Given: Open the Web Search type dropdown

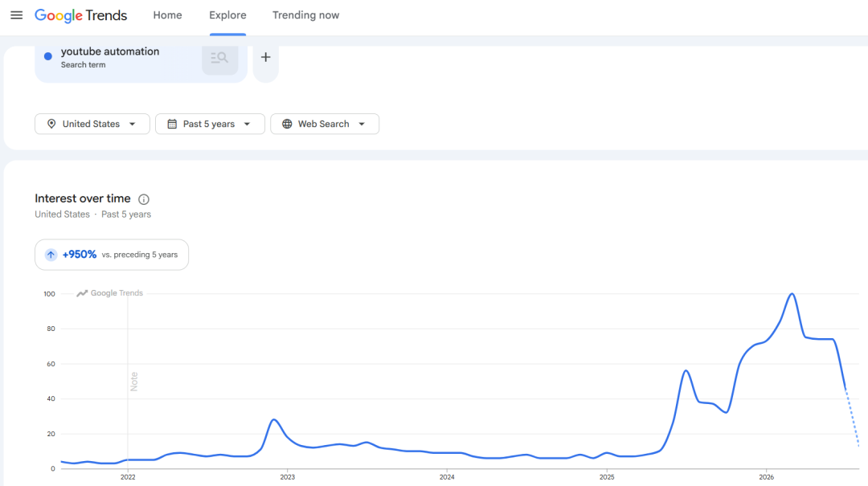Looking at the screenshot, I should tap(325, 124).
